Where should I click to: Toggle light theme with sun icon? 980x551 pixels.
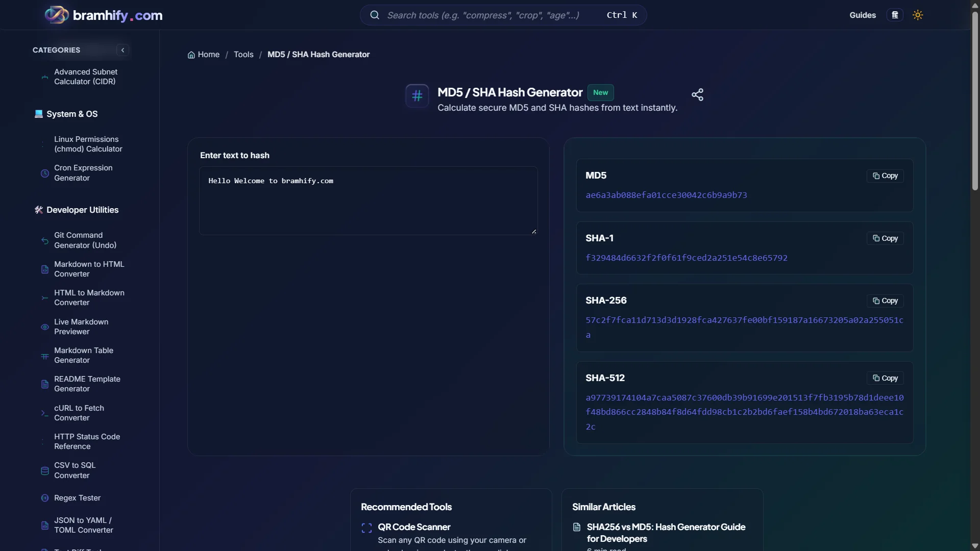click(x=918, y=15)
